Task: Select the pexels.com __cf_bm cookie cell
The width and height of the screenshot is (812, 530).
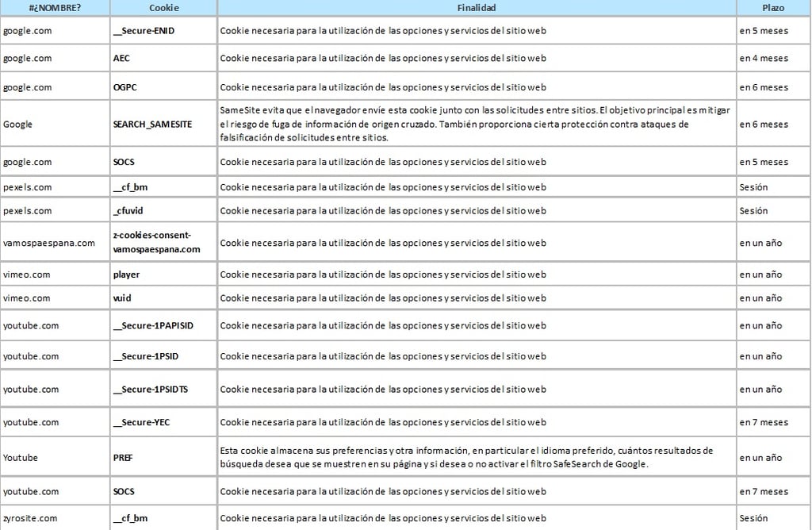Action: (x=163, y=187)
